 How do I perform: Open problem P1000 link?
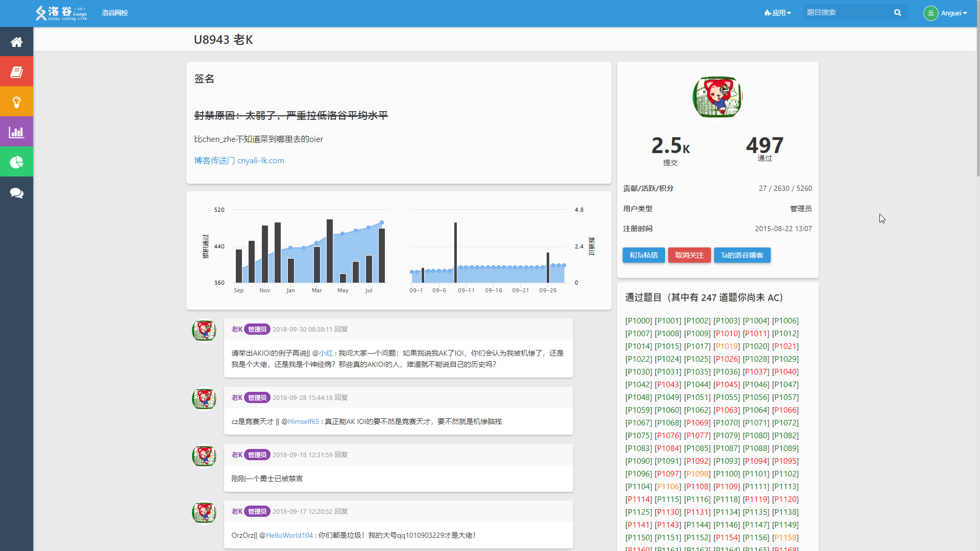(638, 320)
